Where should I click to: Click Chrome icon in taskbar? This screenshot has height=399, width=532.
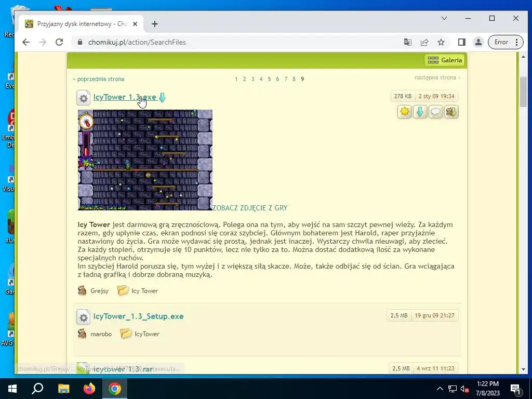pyautogui.click(x=115, y=389)
